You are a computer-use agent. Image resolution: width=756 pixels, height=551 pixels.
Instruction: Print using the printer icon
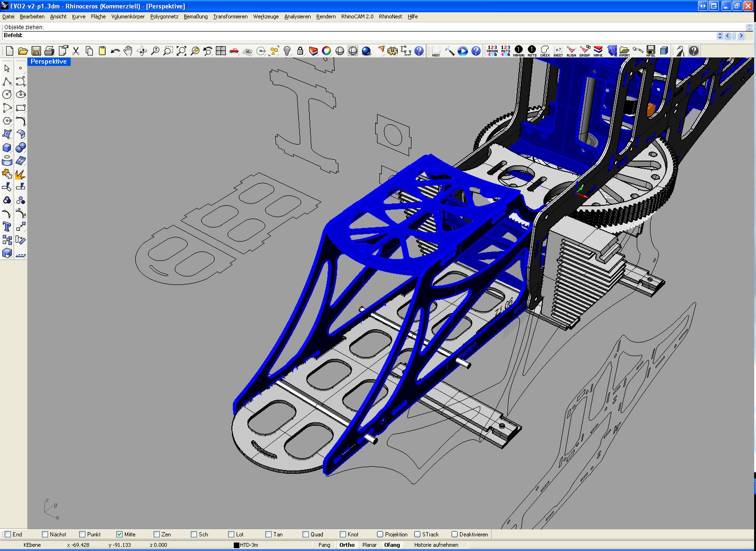tap(49, 51)
